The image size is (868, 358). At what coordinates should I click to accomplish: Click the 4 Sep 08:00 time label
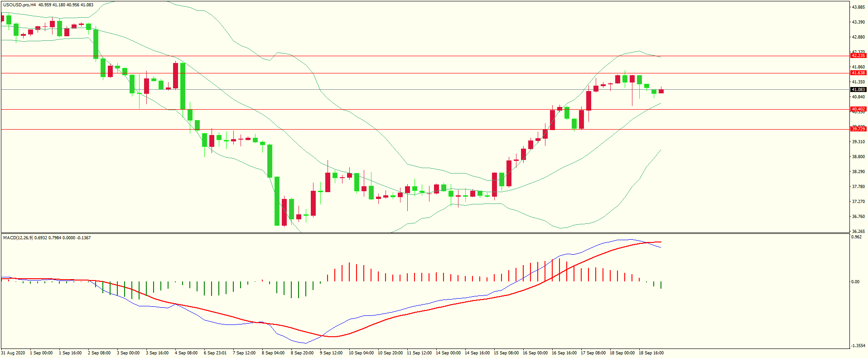pyautogui.click(x=186, y=353)
